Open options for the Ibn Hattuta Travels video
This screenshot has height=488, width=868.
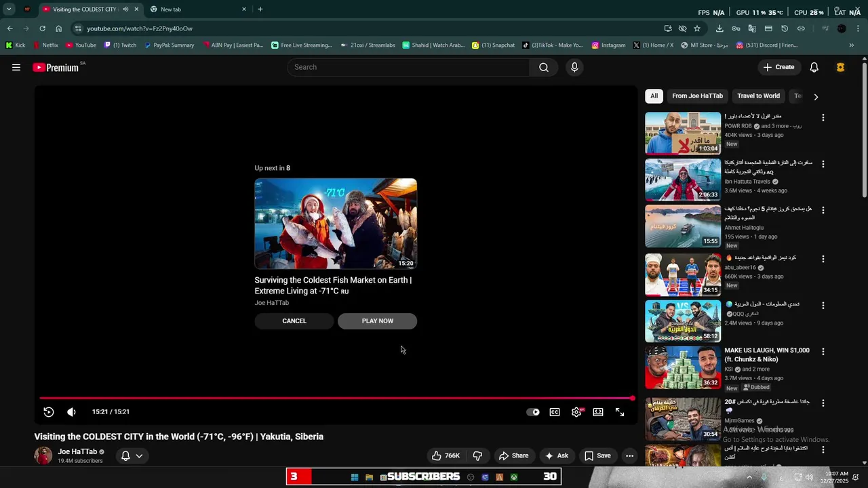pyautogui.click(x=823, y=165)
